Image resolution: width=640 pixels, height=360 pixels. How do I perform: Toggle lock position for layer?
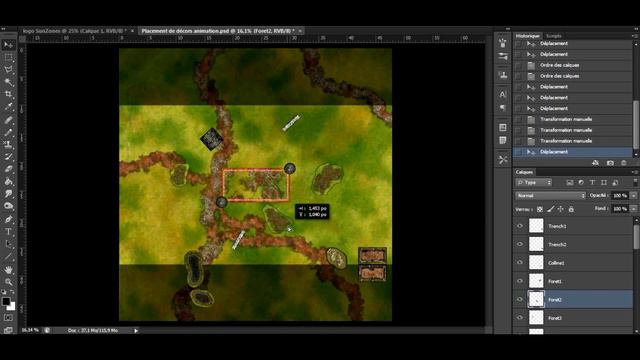tap(561, 209)
